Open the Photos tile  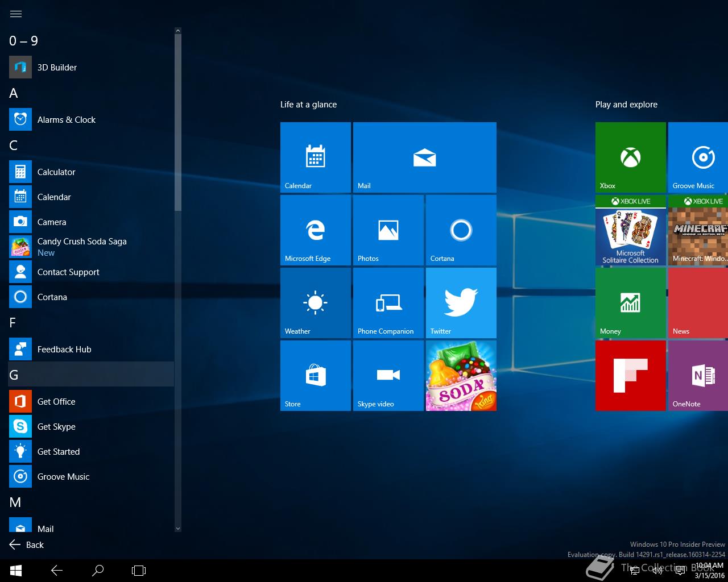388,230
